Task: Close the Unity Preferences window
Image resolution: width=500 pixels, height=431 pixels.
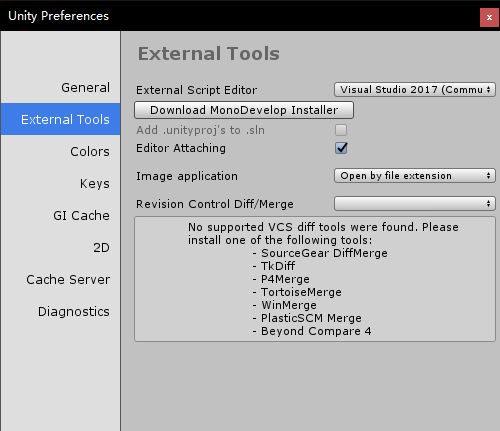Action: point(489,17)
